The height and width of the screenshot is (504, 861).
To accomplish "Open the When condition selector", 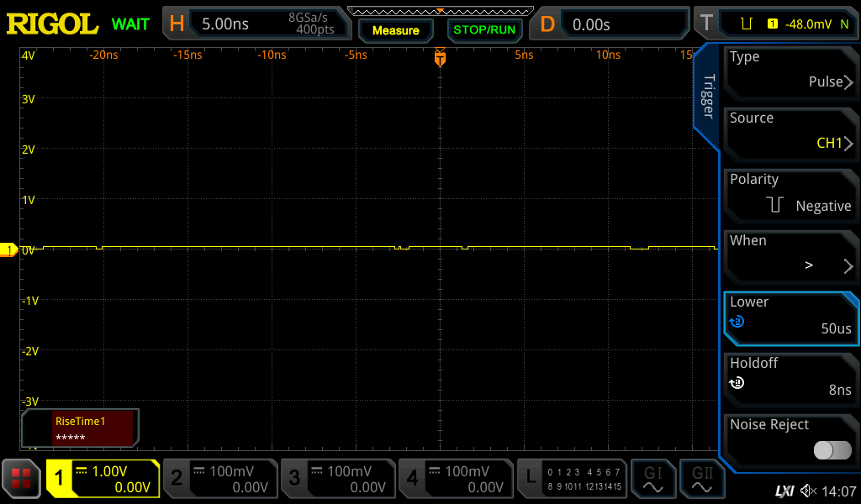I will (x=790, y=255).
